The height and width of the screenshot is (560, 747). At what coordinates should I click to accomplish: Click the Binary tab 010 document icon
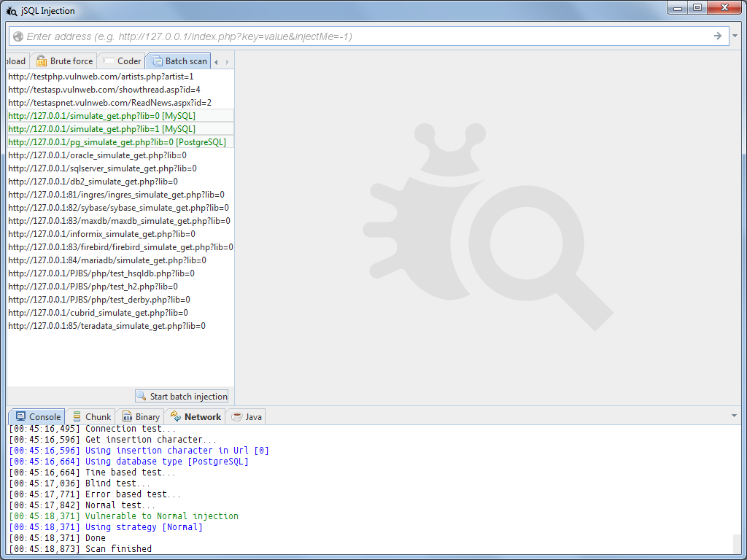coord(127,416)
